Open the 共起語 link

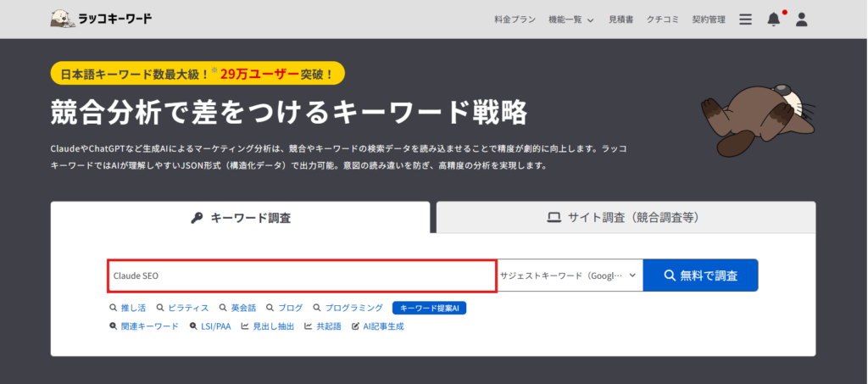click(323, 326)
